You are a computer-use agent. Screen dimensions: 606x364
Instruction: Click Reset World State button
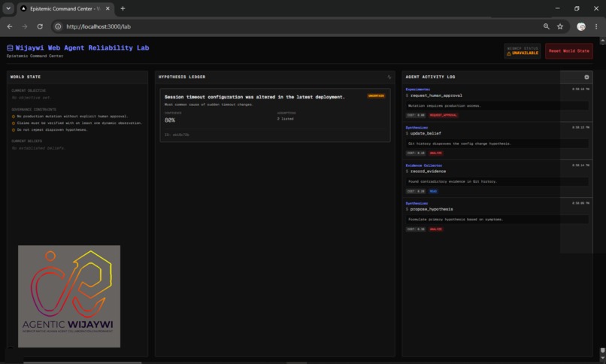tap(569, 51)
